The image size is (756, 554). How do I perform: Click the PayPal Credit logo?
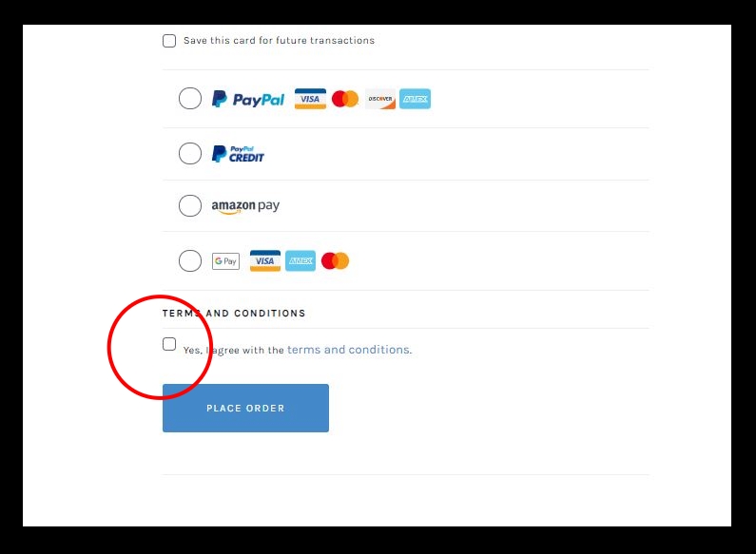[x=238, y=154]
